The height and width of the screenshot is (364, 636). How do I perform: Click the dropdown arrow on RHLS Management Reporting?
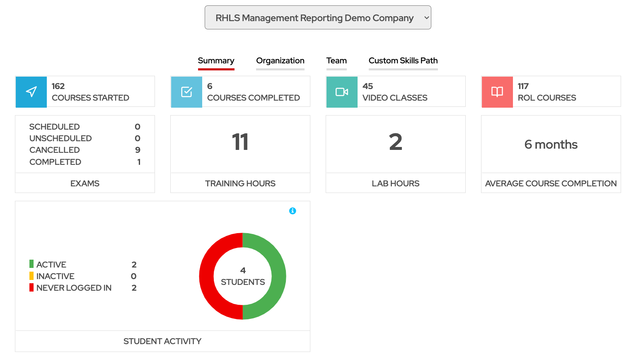[426, 17]
